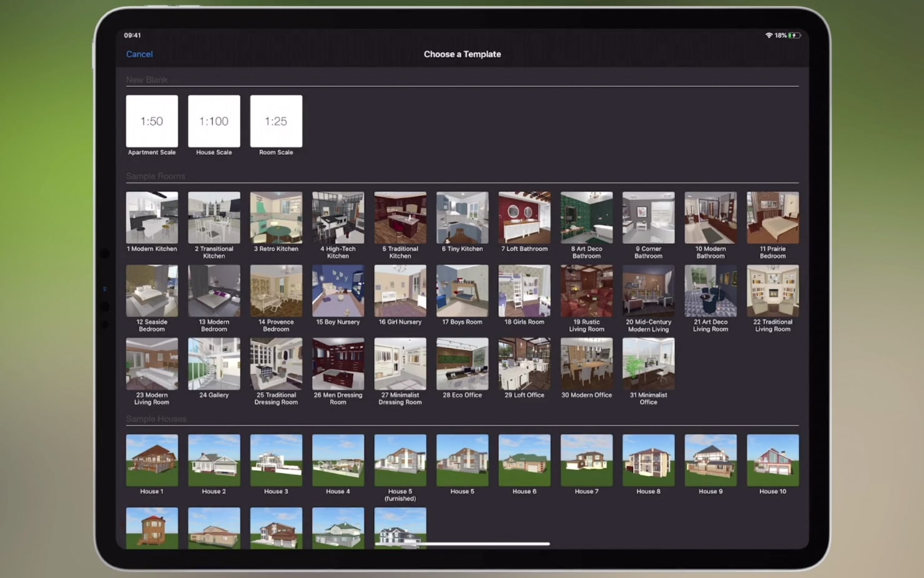Open the House 5 (furnished) sample
The image size is (924, 578).
400,459
